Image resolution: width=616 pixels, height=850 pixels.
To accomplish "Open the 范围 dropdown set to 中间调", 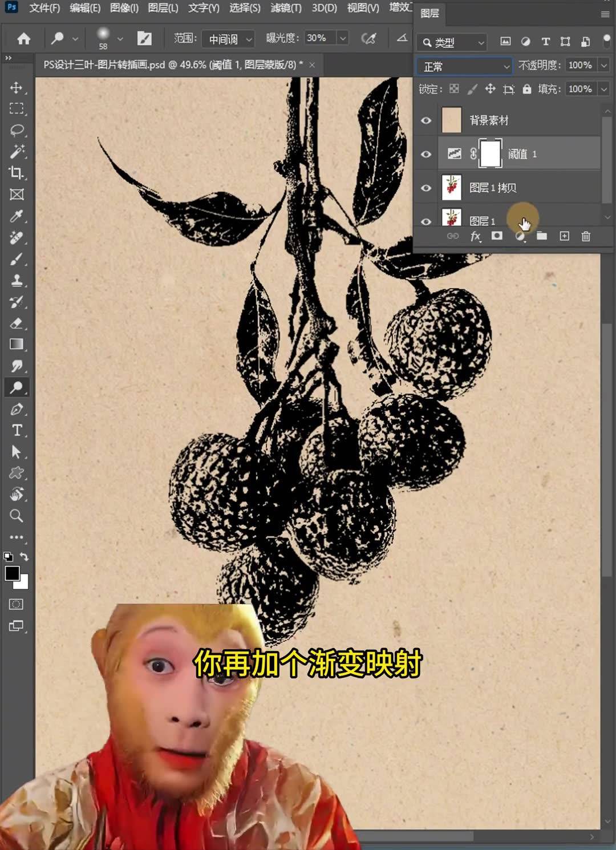I will pyautogui.click(x=228, y=39).
